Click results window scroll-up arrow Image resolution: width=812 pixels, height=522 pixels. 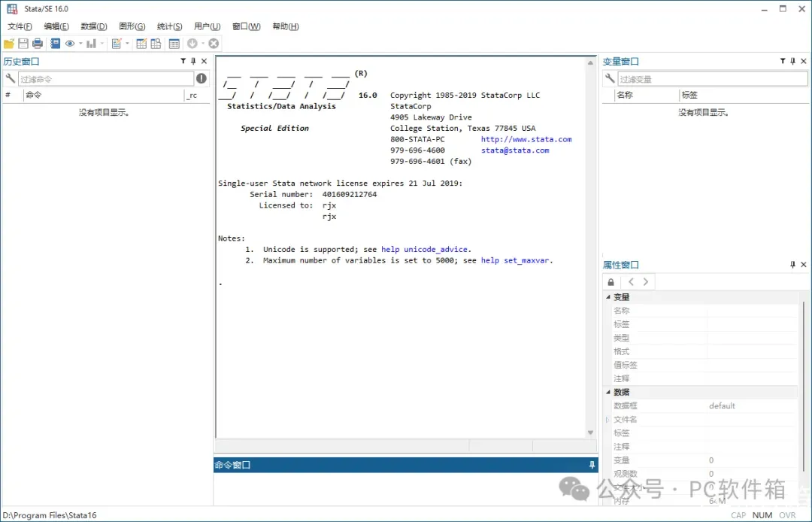tap(590, 62)
